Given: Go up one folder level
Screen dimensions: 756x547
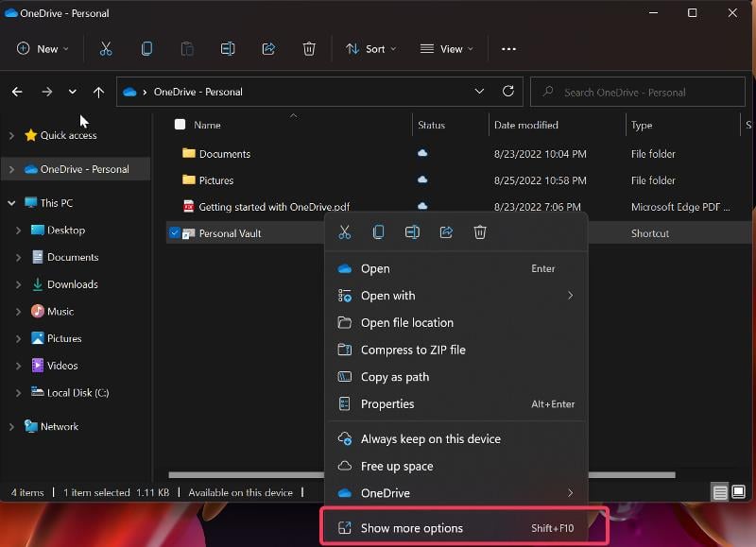Looking at the screenshot, I should point(98,92).
